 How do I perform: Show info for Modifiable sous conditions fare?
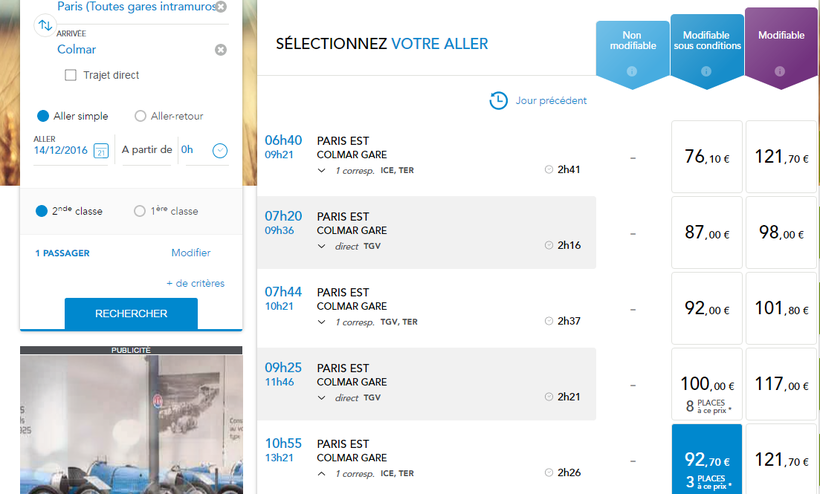click(x=707, y=71)
